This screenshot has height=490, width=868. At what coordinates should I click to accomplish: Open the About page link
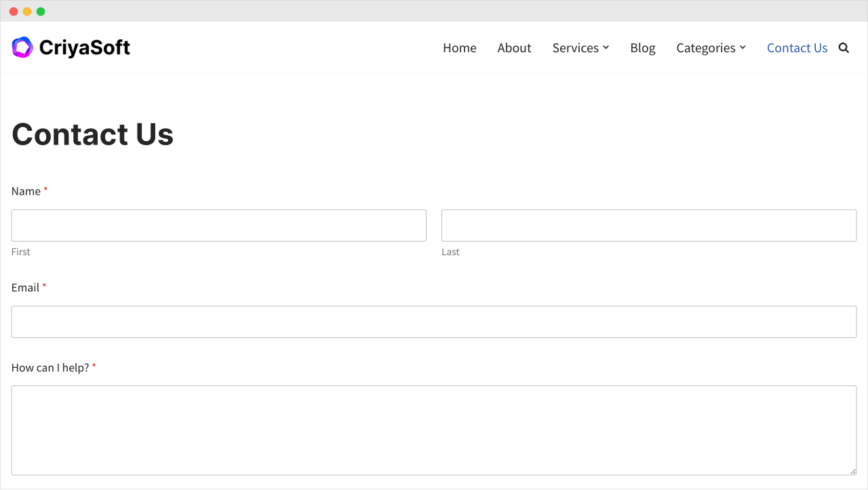tap(514, 48)
